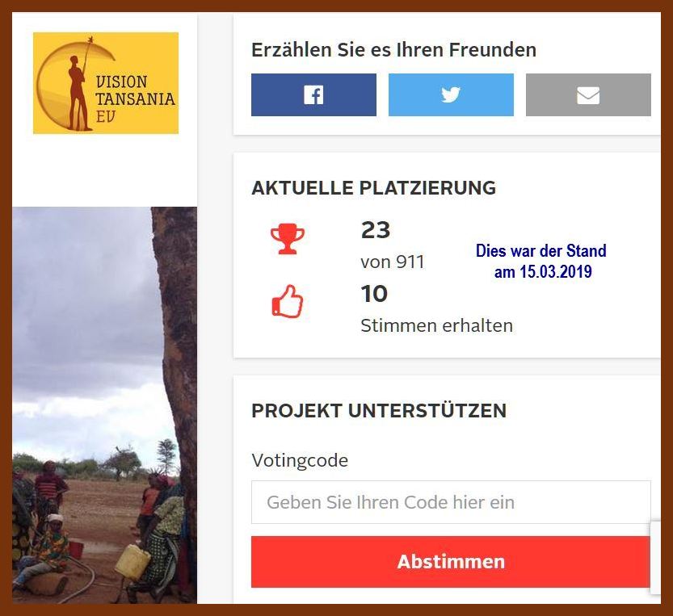Click the red thumbs-up votes icon
Viewport: 673px width, 616px height.
pos(288,302)
